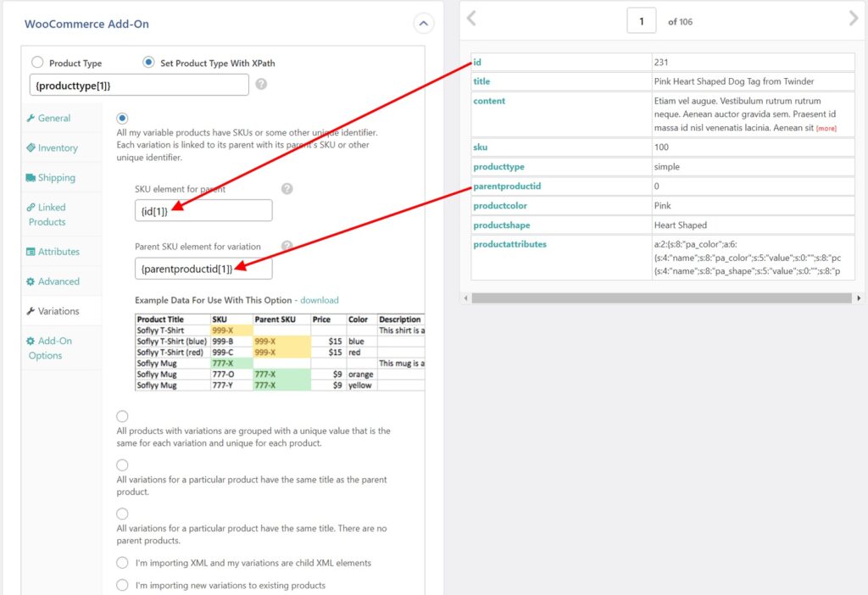Collapse the WooCommerce Add-On panel
The width and height of the screenshot is (868, 595).
tap(423, 23)
